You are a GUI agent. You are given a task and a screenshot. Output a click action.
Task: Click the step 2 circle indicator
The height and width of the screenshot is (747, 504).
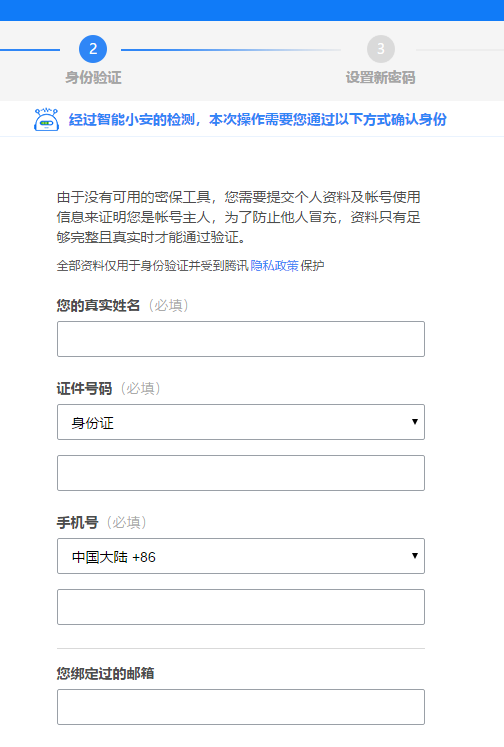pos(93,49)
